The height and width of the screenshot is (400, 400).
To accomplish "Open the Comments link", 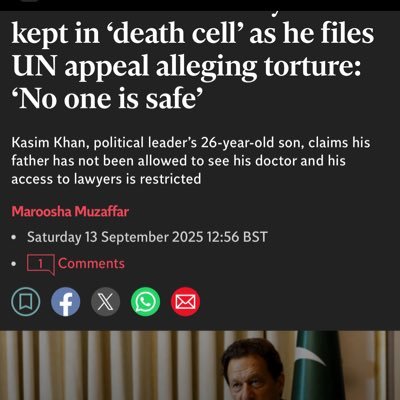I will pos(91,264).
